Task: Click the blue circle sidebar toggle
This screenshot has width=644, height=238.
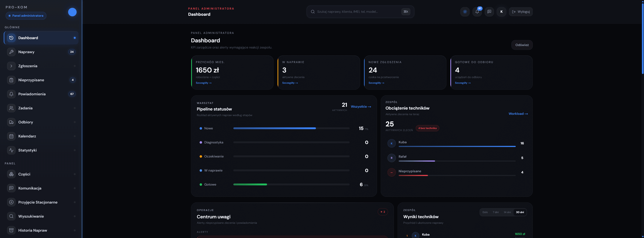Action: (72, 12)
